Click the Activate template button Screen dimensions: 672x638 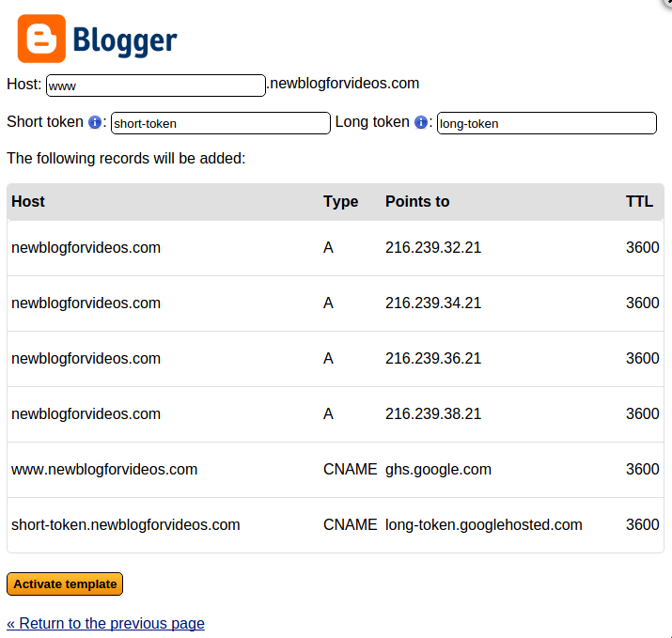pyautogui.click(x=65, y=584)
